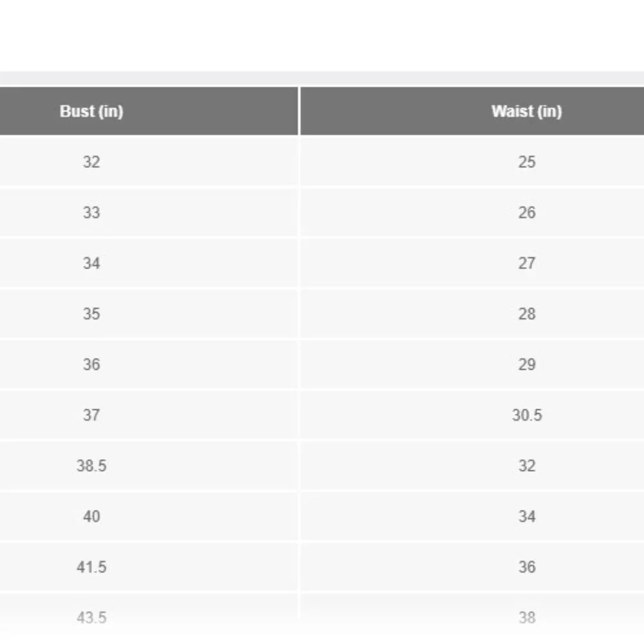Select bust value 35 cell
This screenshot has width=644, height=644.
click(x=149, y=314)
